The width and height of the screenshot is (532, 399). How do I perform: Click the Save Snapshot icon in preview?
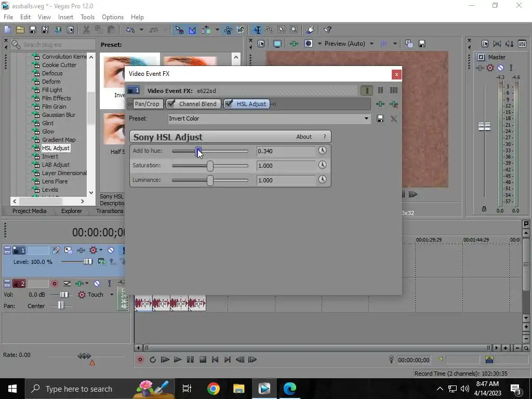(x=422, y=44)
